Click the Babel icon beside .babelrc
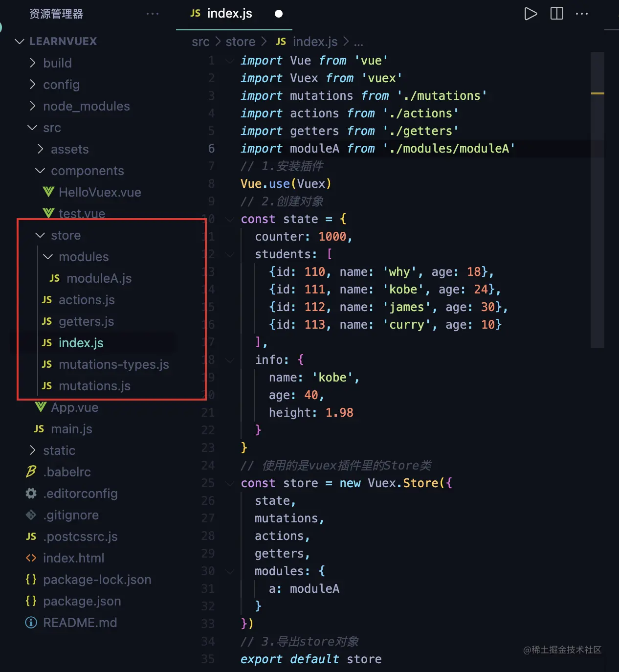This screenshot has width=619, height=672. (x=31, y=471)
